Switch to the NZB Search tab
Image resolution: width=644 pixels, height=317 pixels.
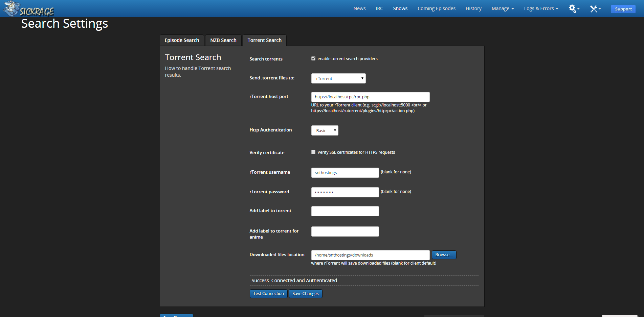223,40
